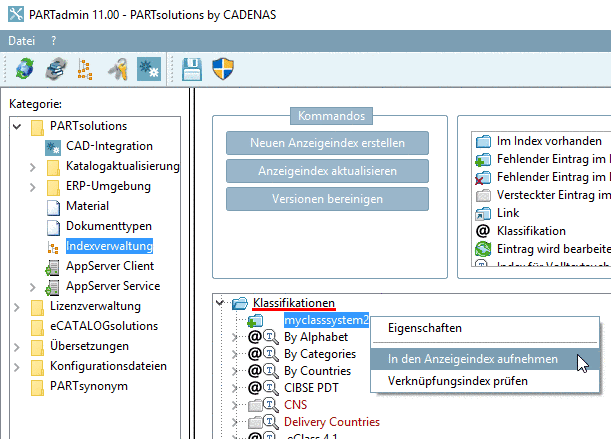
Task: Click the Katalogaktualisierung folder icon
Action: point(53,167)
